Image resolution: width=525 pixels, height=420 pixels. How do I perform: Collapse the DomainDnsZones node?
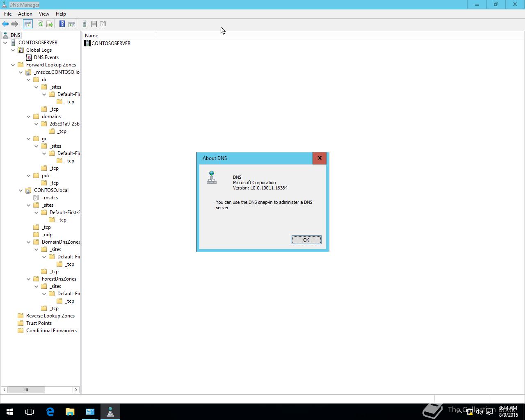(29, 242)
